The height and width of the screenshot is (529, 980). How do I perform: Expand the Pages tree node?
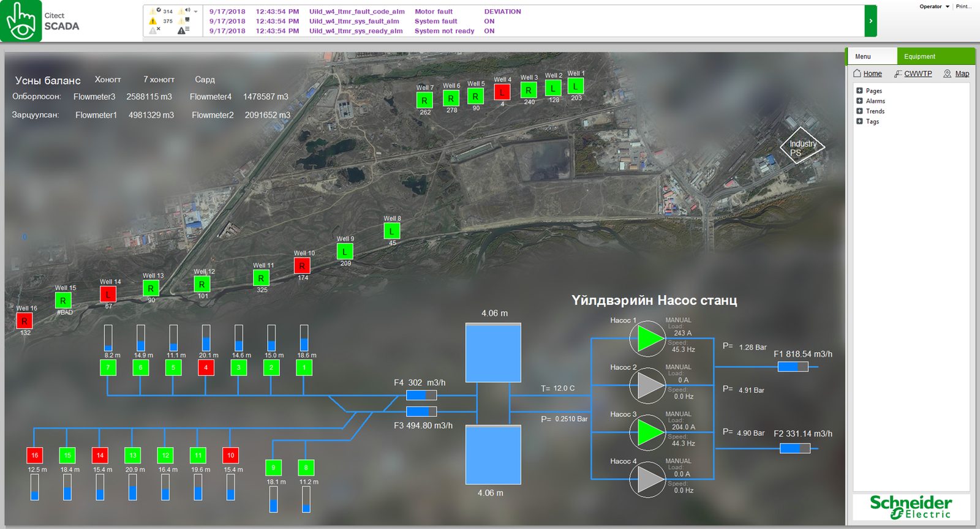pyautogui.click(x=859, y=91)
